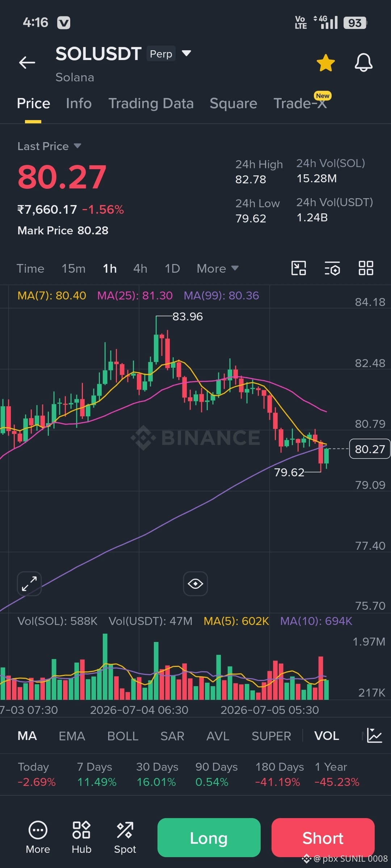Click the MA(7): 80.40 indicator label
The height and width of the screenshot is (868, 391).
pyautogui.click(x=52, y=295)
